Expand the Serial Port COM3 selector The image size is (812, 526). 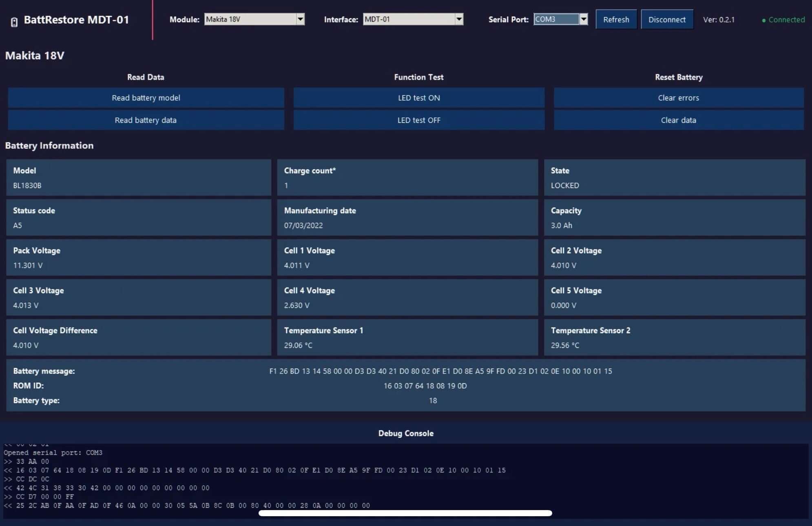point(584,19)
